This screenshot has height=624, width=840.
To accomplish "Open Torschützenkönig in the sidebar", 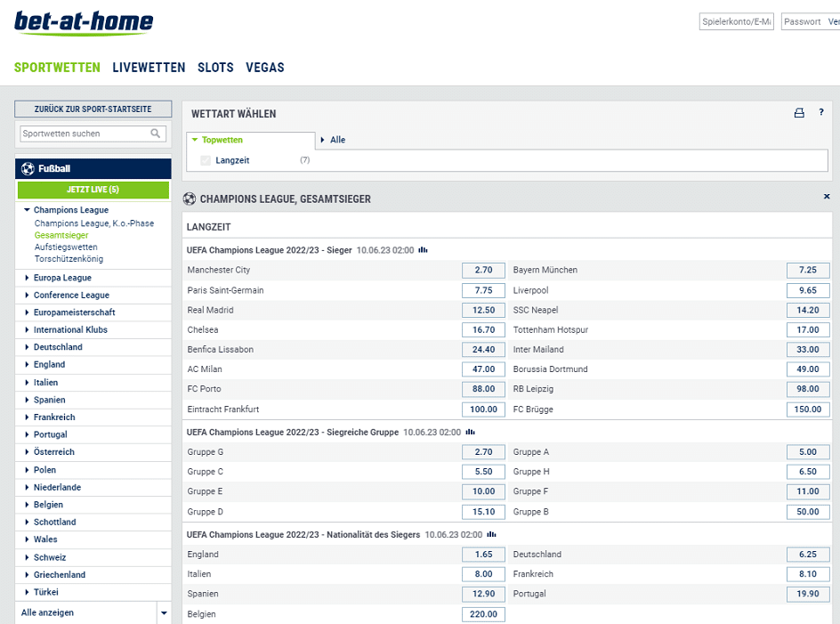I will (x=69, y=259).
